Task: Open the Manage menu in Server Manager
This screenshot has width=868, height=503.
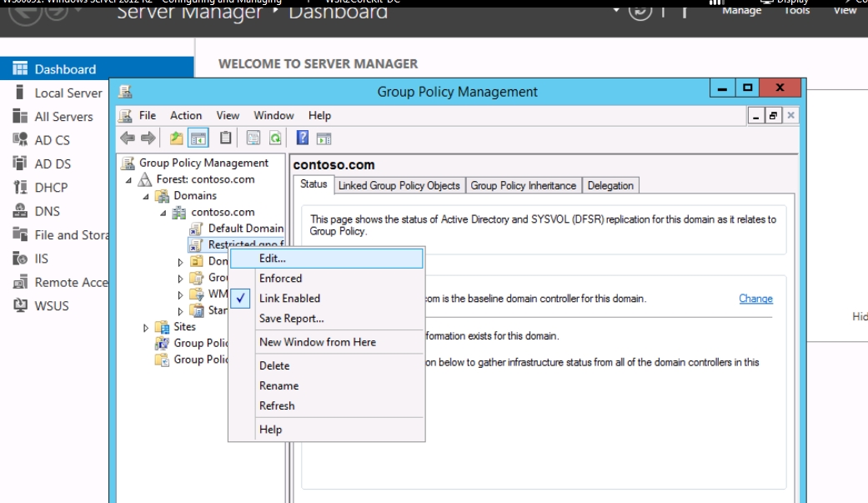Action: point(742,11)
